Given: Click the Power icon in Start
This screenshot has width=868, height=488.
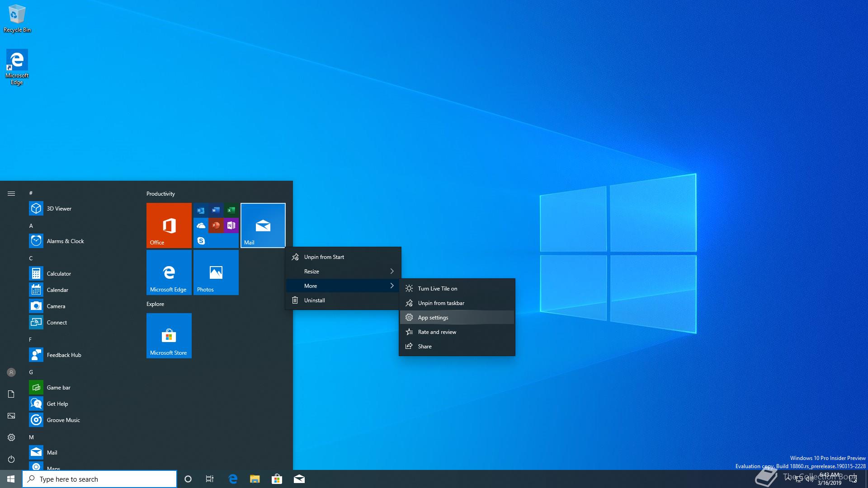Looking at the screenshot, I should 11,459.
